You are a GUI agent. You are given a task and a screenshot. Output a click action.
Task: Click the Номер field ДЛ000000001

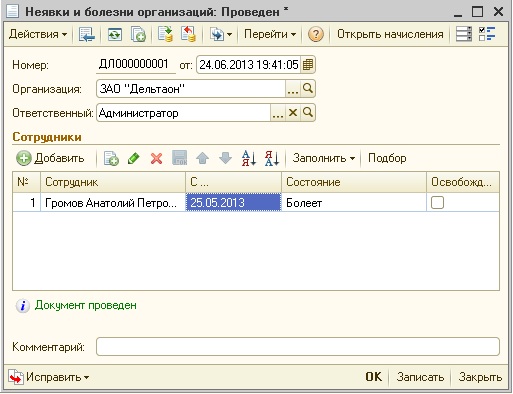point(136,64)
